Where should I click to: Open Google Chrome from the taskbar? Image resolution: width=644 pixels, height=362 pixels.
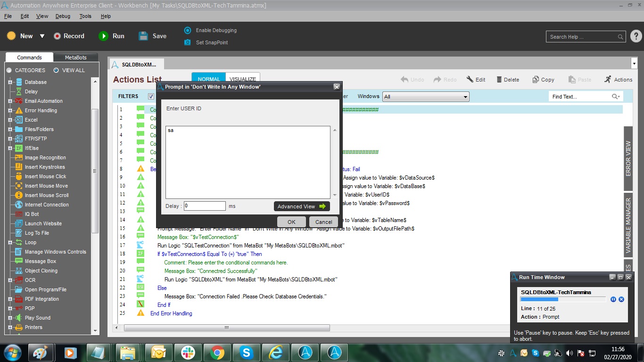point(217,352)
